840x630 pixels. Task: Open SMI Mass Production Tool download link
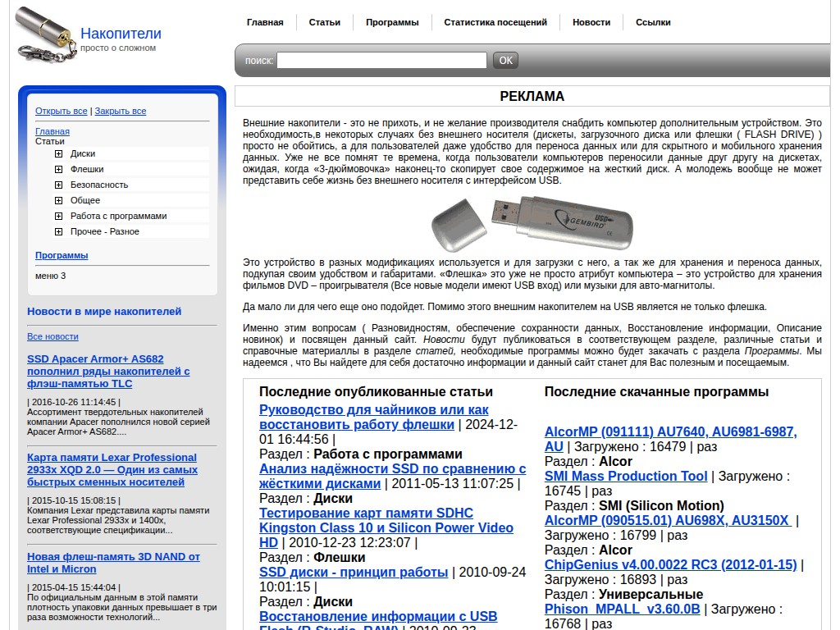pos(625,476)
